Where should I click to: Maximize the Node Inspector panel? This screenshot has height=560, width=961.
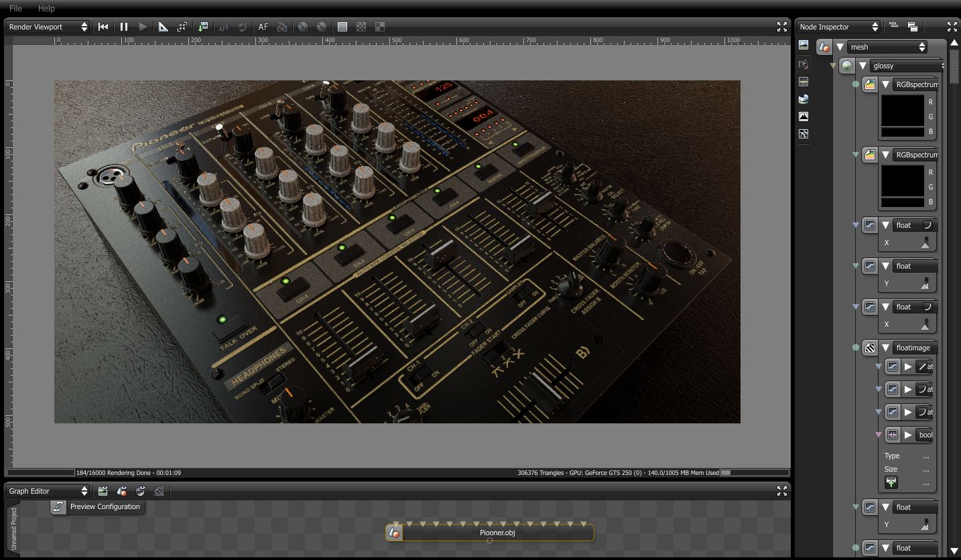click(x=952, y=27)
